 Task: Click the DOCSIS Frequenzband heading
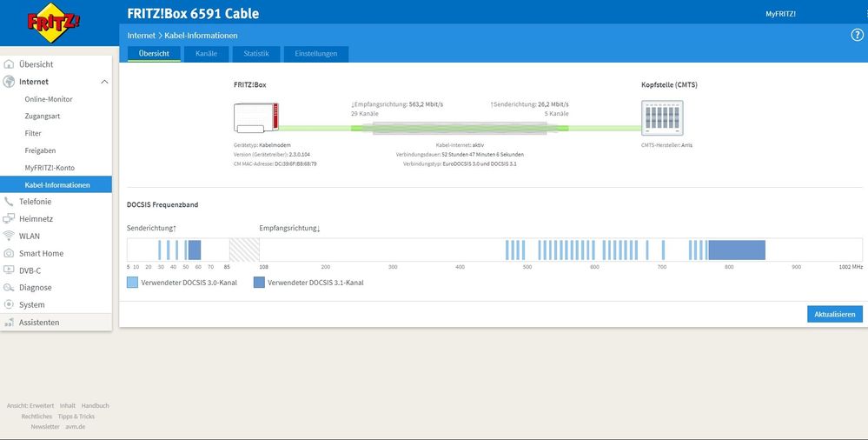[162, 204]
